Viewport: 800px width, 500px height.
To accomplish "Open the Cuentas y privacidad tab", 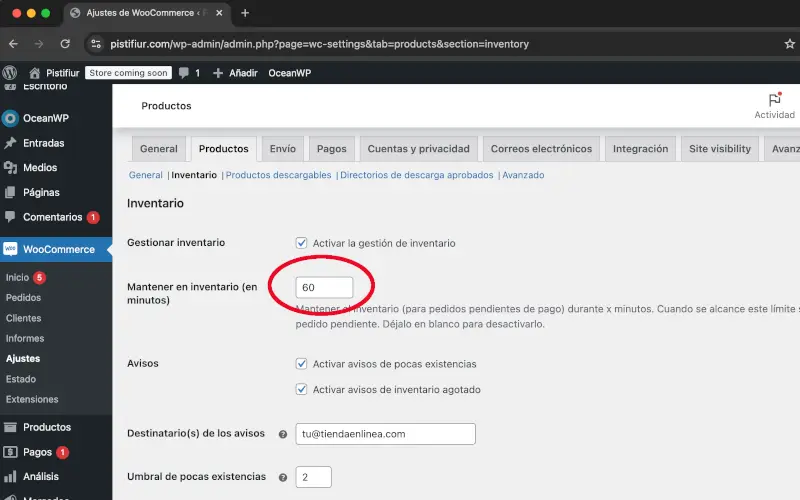I will pos(418,149).
